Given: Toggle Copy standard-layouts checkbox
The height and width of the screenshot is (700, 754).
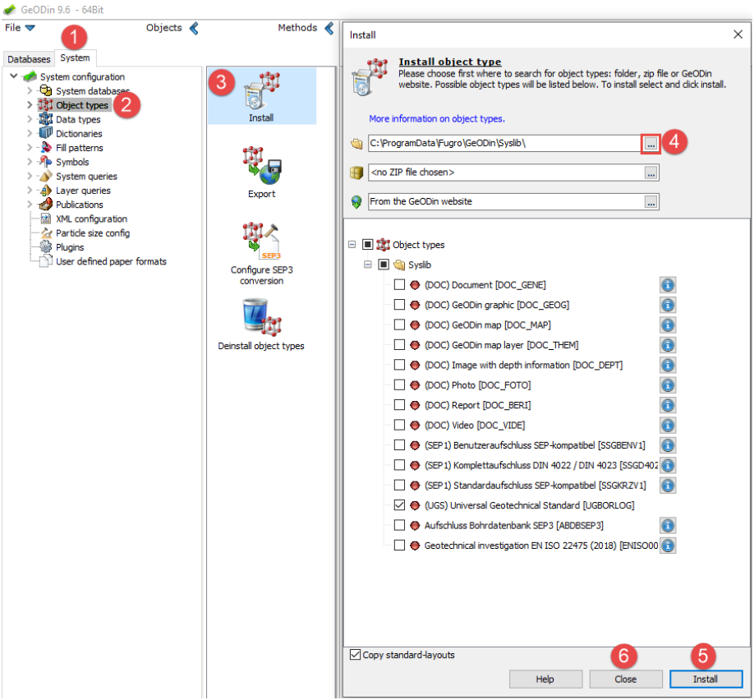Looking at the screenshot, I should click(x=355, y=655).
